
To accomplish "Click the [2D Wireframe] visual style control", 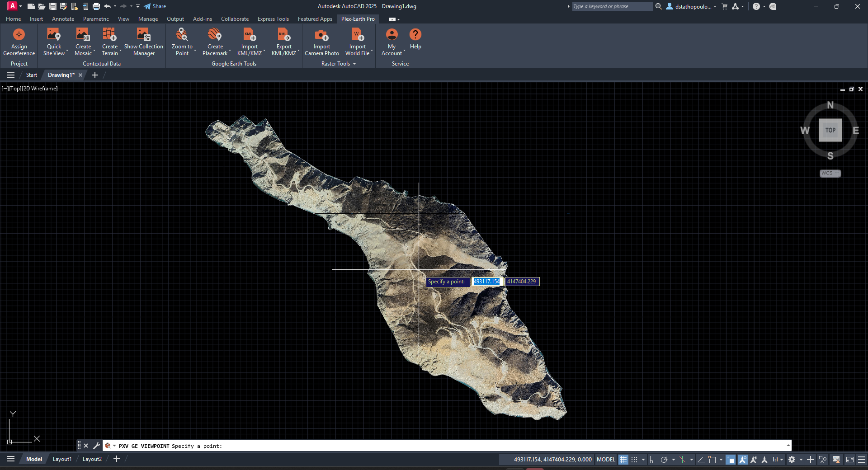I will (x=40, y=89).
